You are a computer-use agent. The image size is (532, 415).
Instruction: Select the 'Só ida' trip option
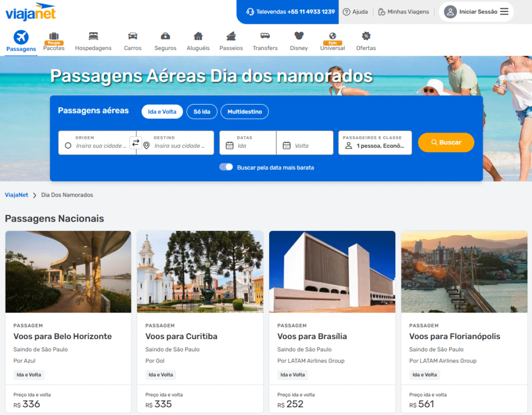coord(202,112)
